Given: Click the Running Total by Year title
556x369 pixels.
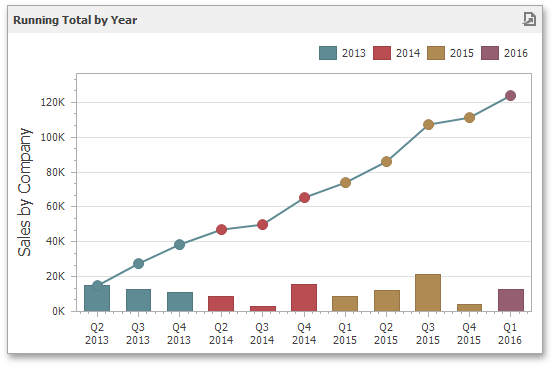Looking at the screenshot, I should [75, 20].
